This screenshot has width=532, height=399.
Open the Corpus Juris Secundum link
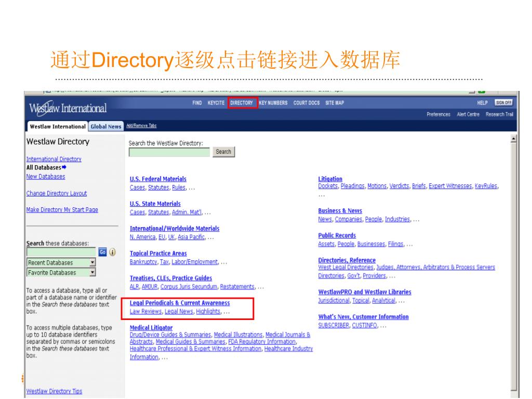189,287
